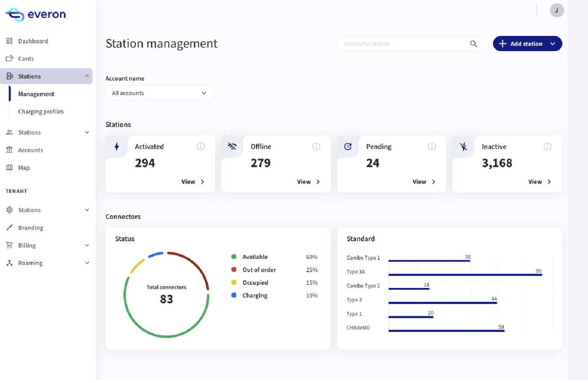Expand the Tenant Stations chevron
The width and height of the screenshot is (588, 383).
tap(87, 210)
